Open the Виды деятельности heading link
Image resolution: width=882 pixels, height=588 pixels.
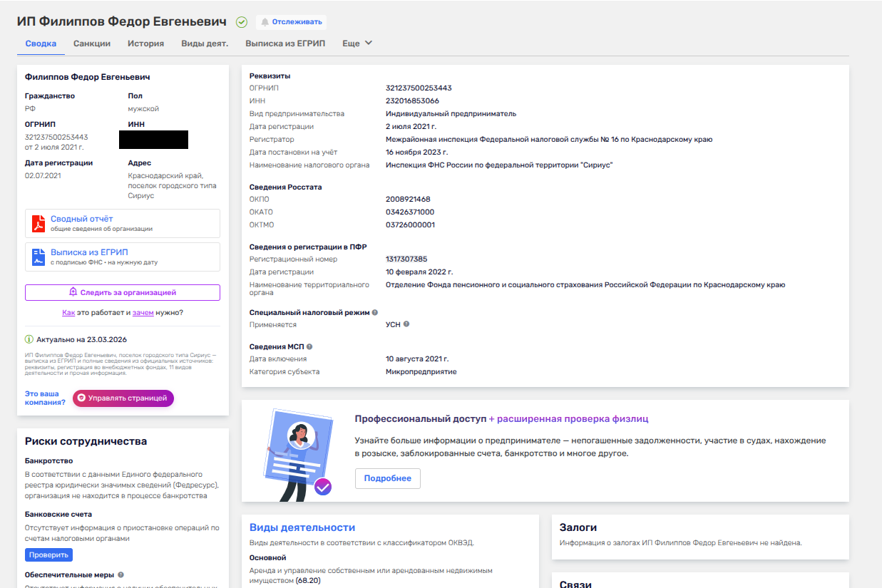pos(302,527)
